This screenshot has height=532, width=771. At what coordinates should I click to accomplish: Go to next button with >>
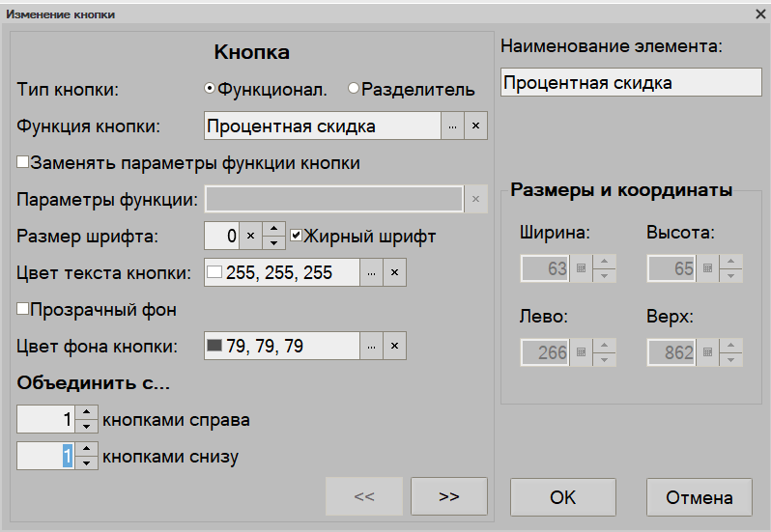tap(448, 496)
